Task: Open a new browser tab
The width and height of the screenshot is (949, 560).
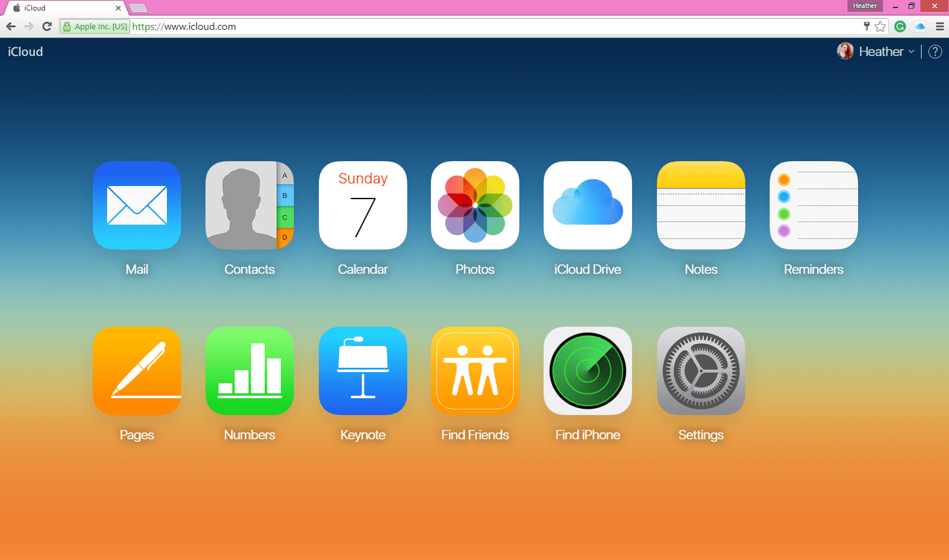Action: (138, 8)
